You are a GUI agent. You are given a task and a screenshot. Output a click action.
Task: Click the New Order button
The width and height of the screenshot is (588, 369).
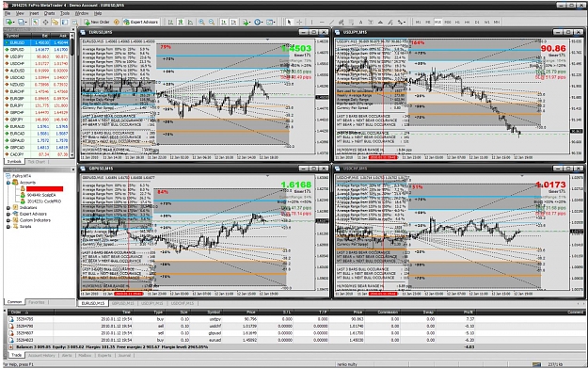97,23
